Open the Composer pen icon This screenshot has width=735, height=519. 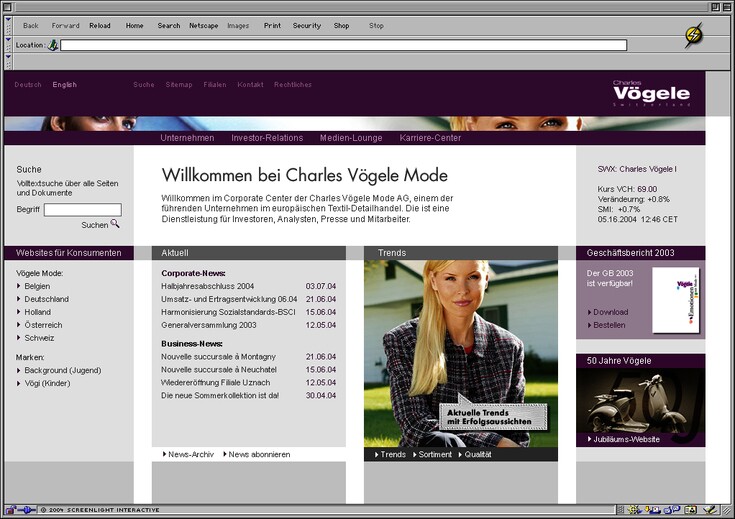pos(710,510)
